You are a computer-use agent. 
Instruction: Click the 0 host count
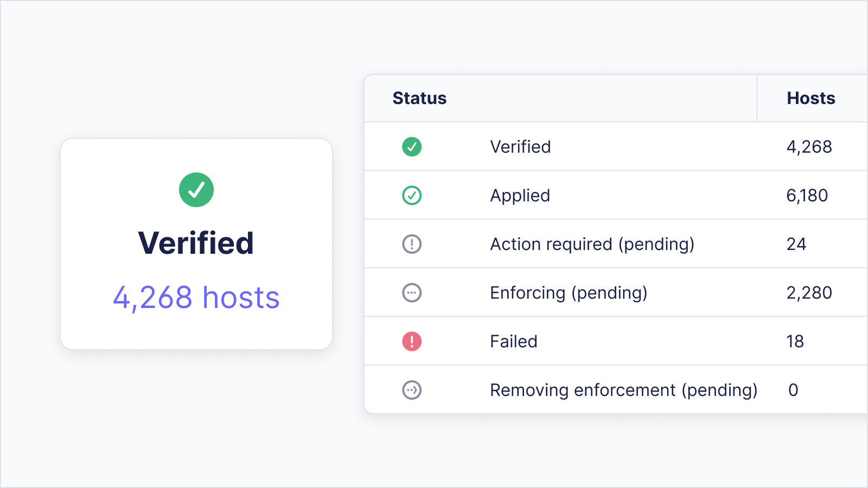pyautogui.click(x=793, y=390)
